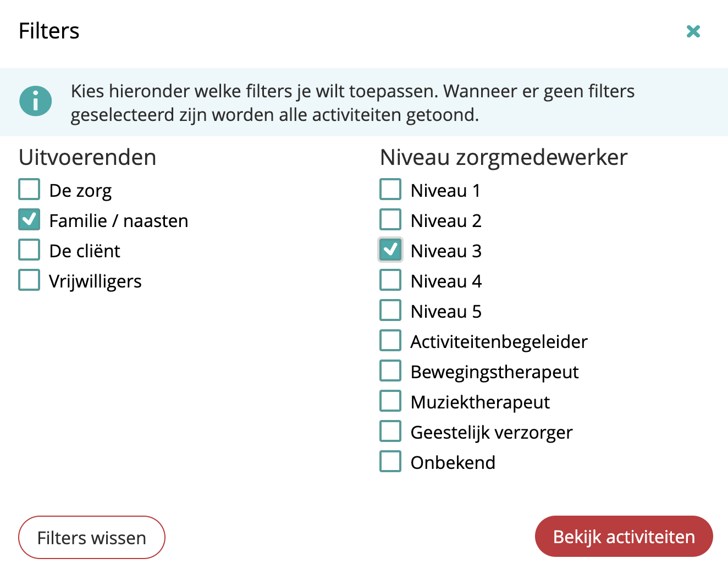Tick the Niveau 4 option
This screenshot has height=575, width=728.
(390, 280)
